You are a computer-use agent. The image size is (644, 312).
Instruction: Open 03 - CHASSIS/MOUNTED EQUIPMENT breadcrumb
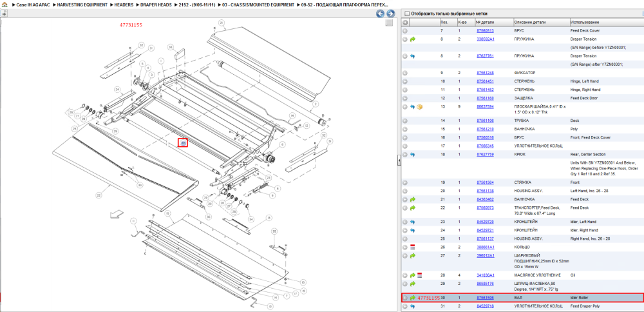coord(258,5)
